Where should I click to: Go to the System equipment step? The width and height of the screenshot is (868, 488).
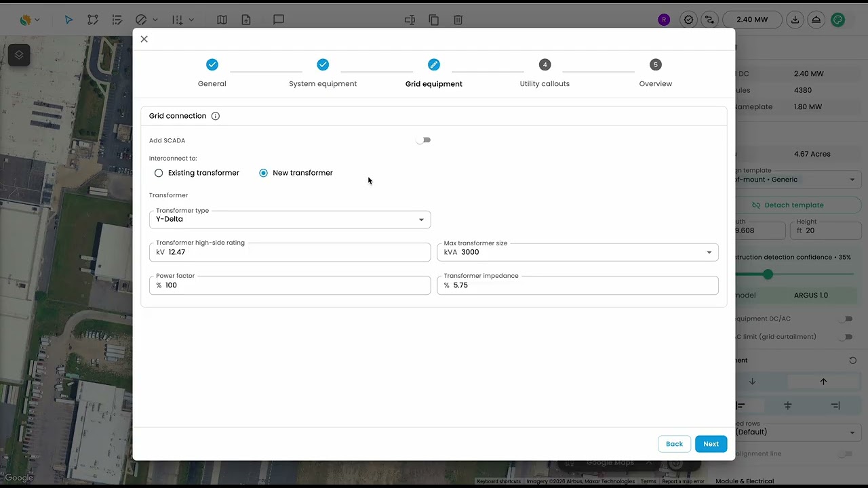[x=323, y=73]
